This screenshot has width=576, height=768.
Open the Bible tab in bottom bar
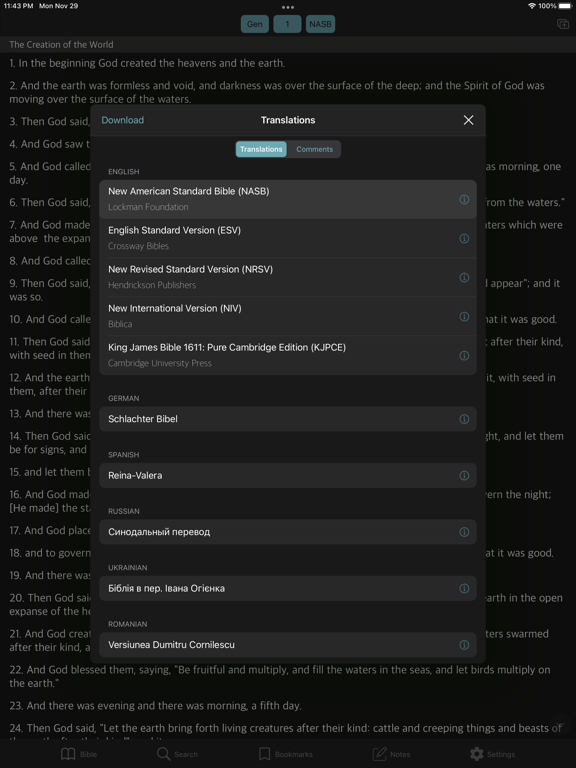pyautogui.click(x=78, y=754)
